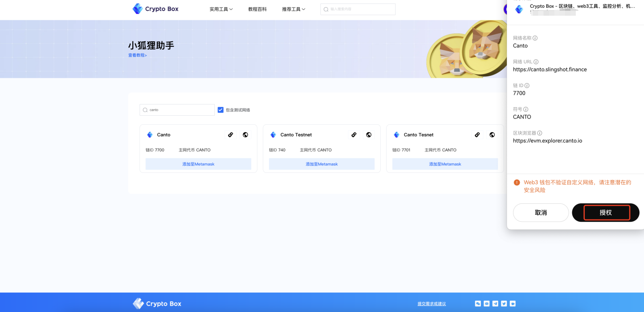Viewport: 644px width, 312px height.
Task: Click info icon beside 网络名称
Action: coord(535,38)
